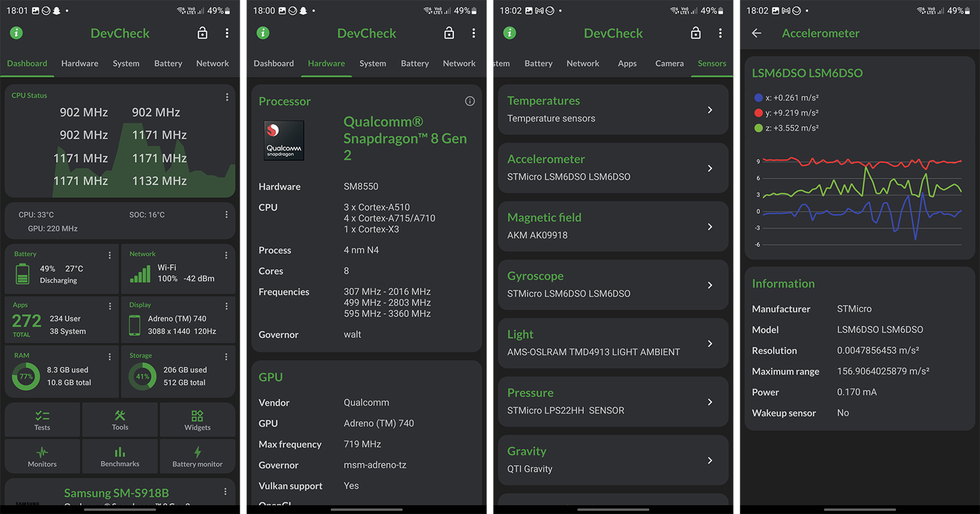The height and width of the screenshot is (514, 980).
Task: Go back from the Accelerometer screen
Action: click(756, 33)
